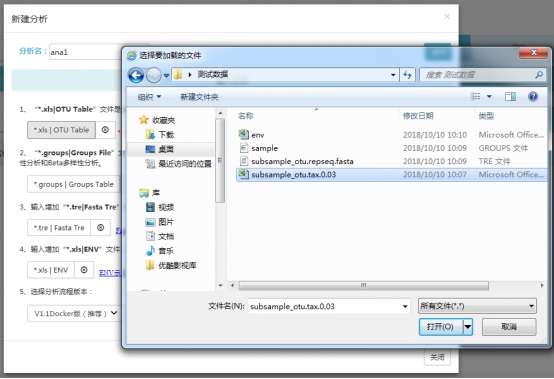
Task: Click the Back arrow in file dialog
Action: 136,75
